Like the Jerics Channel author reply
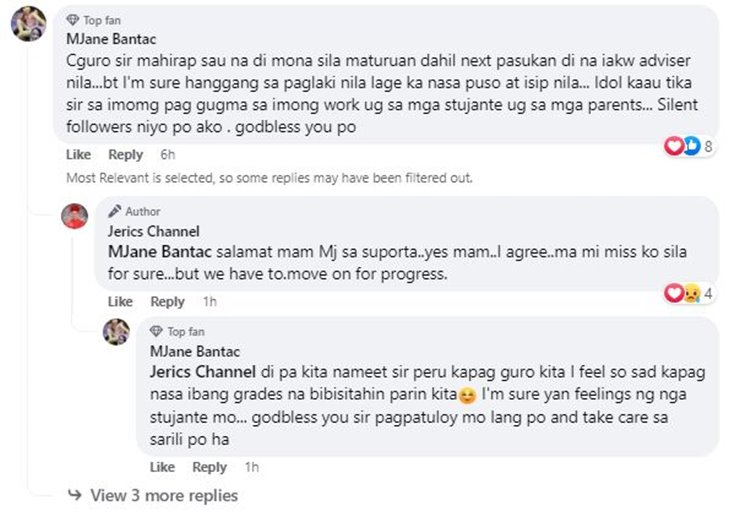The height and width of the screenshot is (516, 750). [120, 302]
